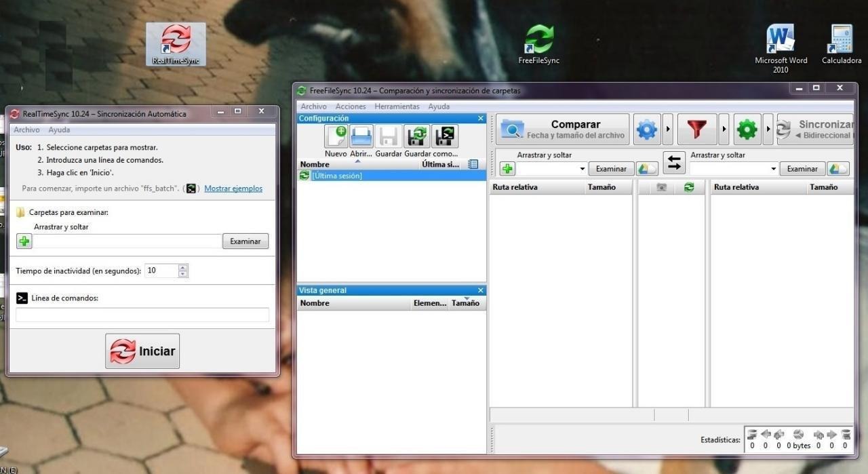Open Archivo menu in RealTimeSync
The width and height of the screenshot is (868, 474).
pos(26,130)
